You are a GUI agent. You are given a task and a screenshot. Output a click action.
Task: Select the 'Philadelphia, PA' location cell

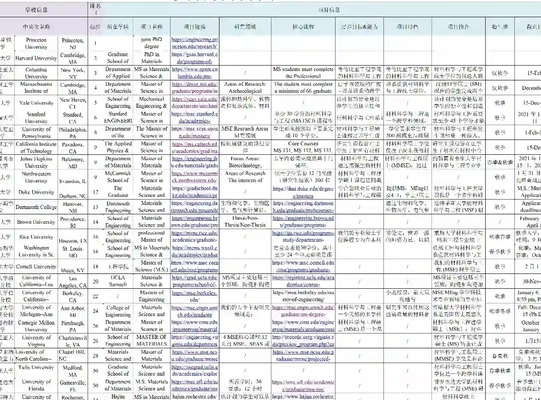click(73, 132)
